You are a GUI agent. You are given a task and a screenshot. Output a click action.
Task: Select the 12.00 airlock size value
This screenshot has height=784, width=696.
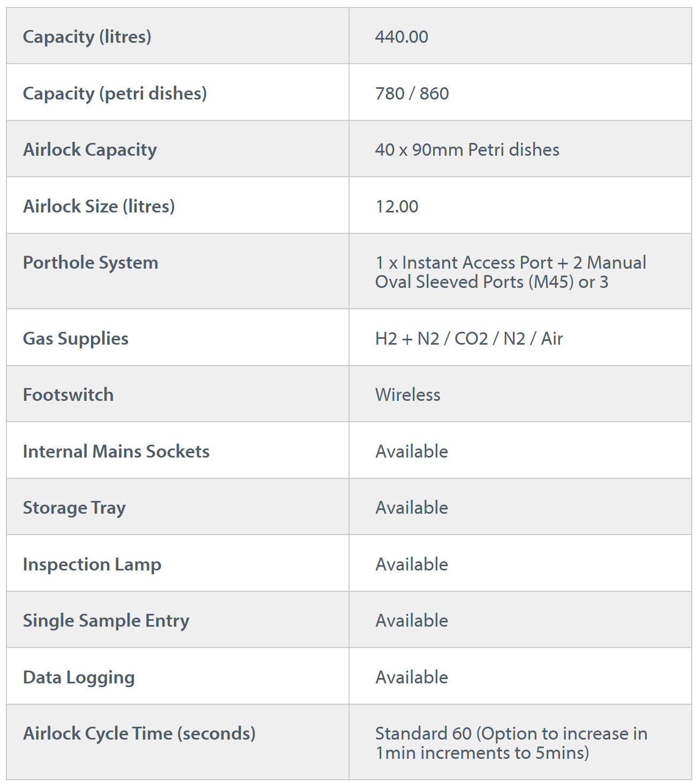[397, 207]
